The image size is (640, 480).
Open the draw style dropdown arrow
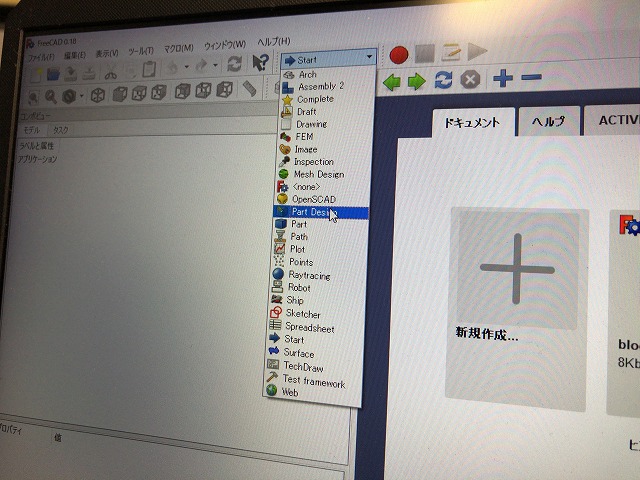click(x=80, y=97)
